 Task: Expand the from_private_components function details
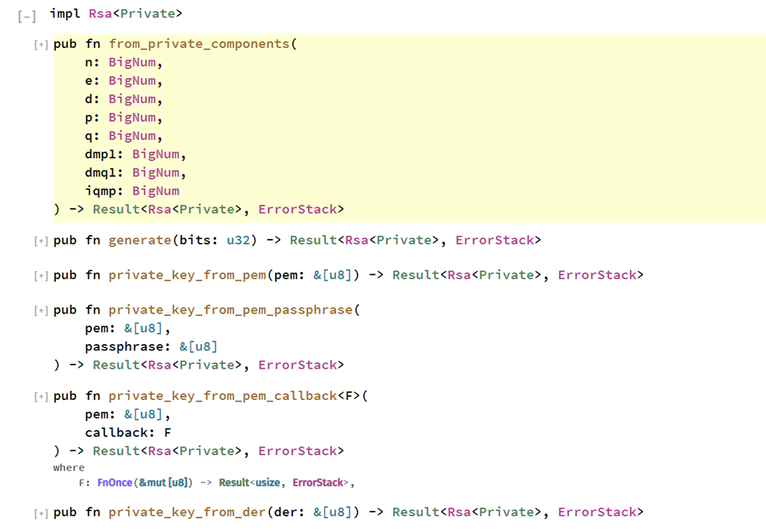[40, 44]
